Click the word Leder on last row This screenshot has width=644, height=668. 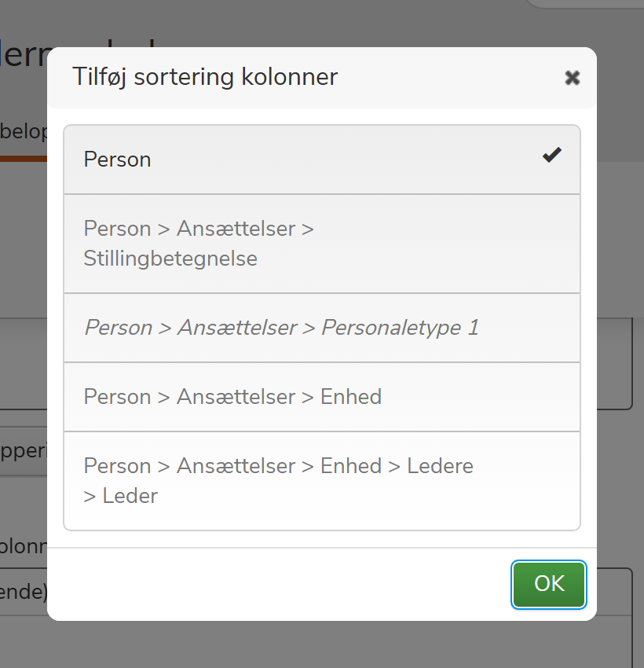click(130, 496)
